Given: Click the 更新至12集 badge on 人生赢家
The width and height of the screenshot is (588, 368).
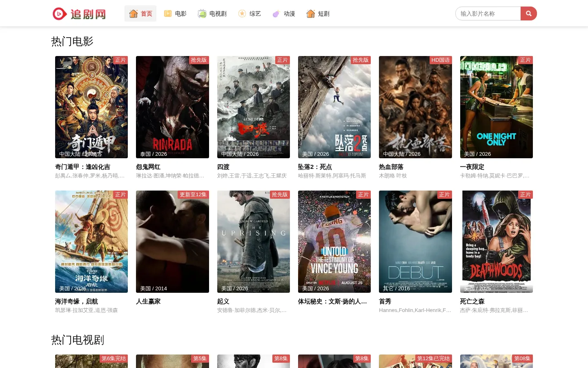Looking at the screenshot, I should [x=193, y=195].
